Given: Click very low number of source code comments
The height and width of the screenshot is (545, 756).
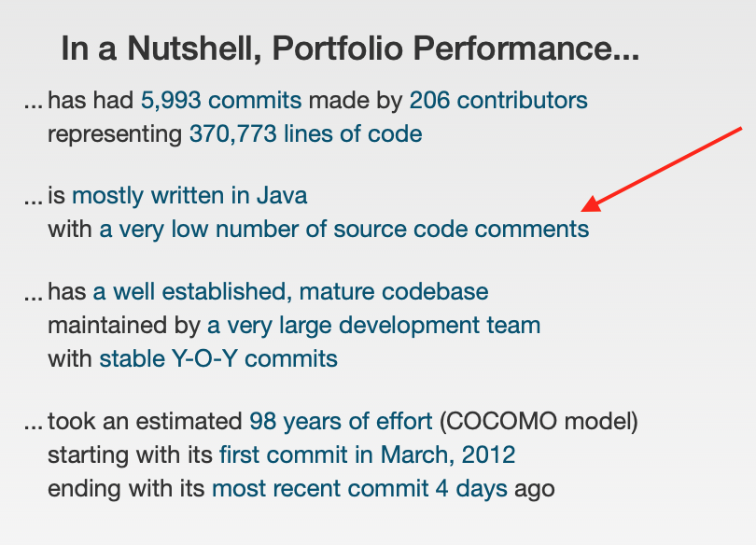Looking at the screenshot, I should tap(344, 230).
